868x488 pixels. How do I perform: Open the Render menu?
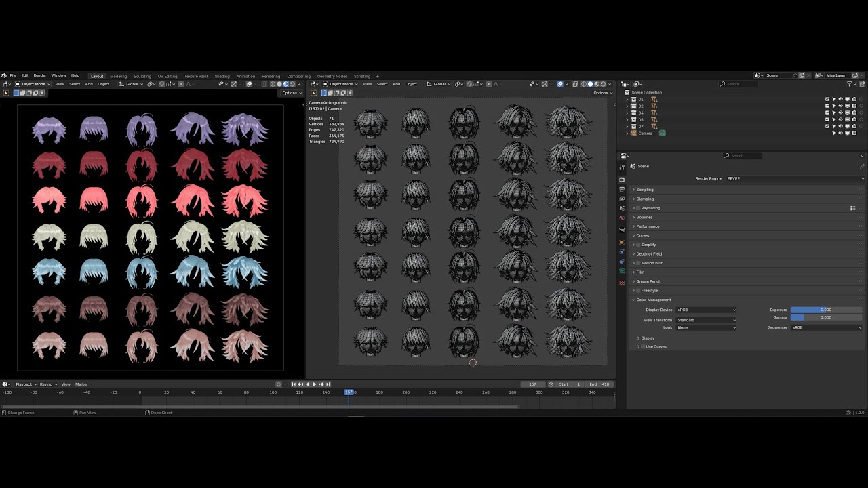pos(40,75)
